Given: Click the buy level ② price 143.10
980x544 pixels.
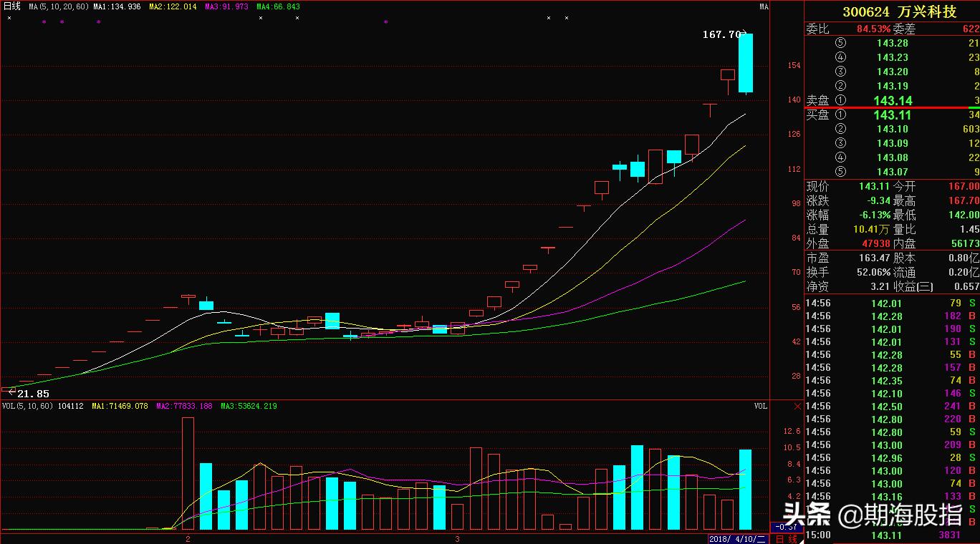Looking at the screenshot, I should click(892, 129).
